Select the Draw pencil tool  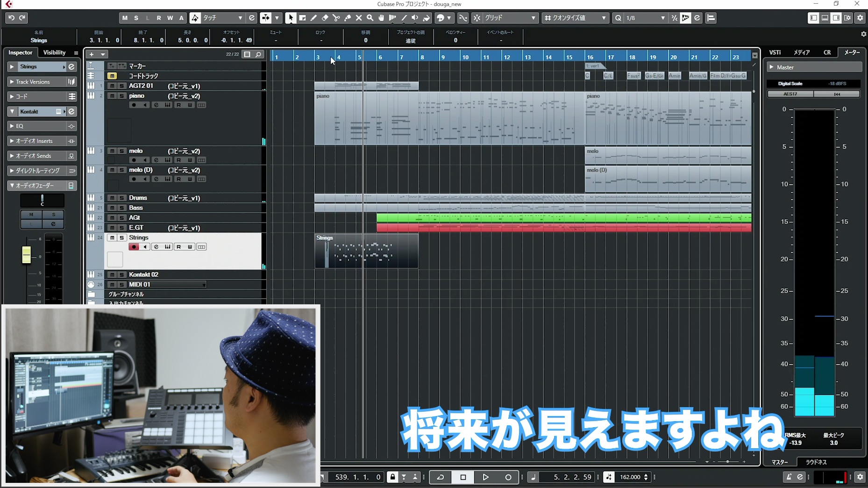tap(313, 18)
